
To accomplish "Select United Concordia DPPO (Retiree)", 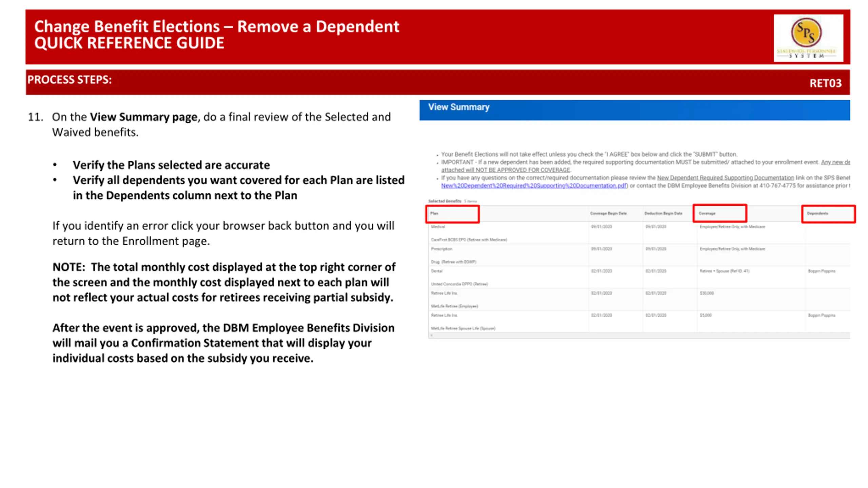I will pos(459,284).
